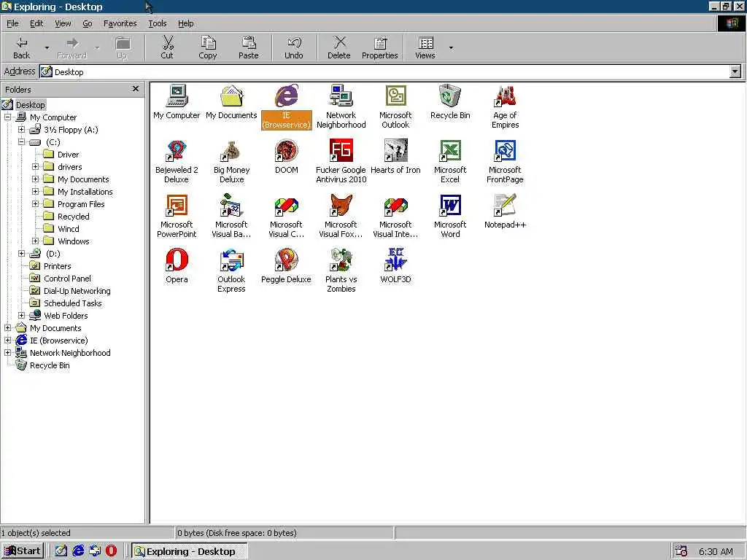Click the Start button
Screen dimensions: 747x560
coord(23,551)
